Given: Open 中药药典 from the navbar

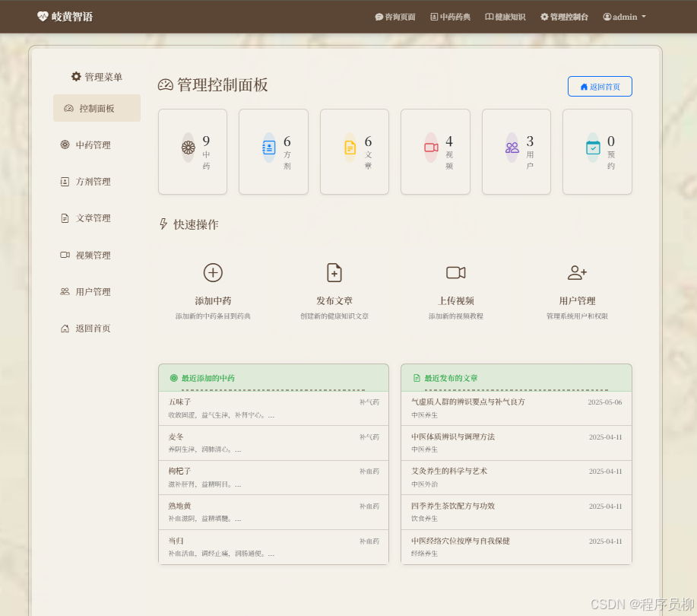Looking at the screenshot, I should tap(449, 17).
